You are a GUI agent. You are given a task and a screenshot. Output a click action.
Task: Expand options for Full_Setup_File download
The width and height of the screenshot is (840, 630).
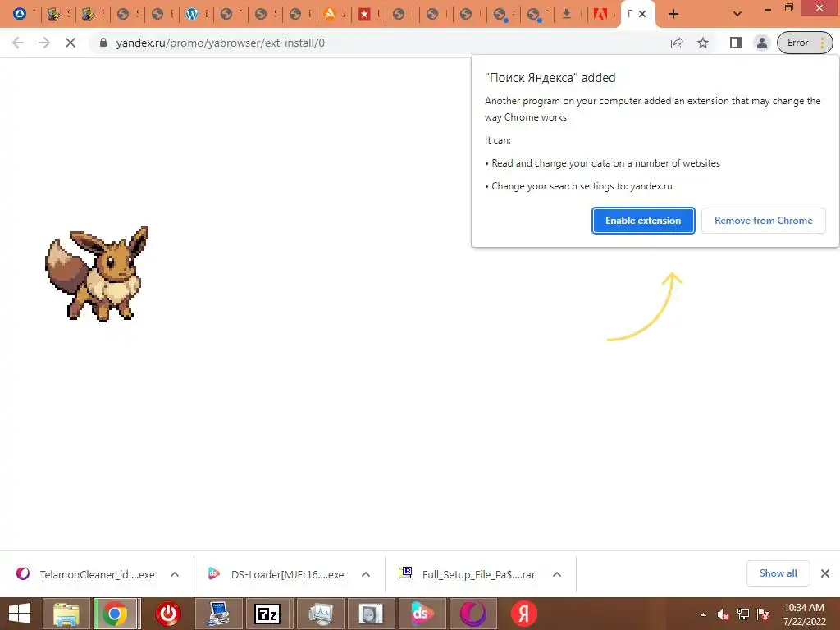tap(557, 574)
